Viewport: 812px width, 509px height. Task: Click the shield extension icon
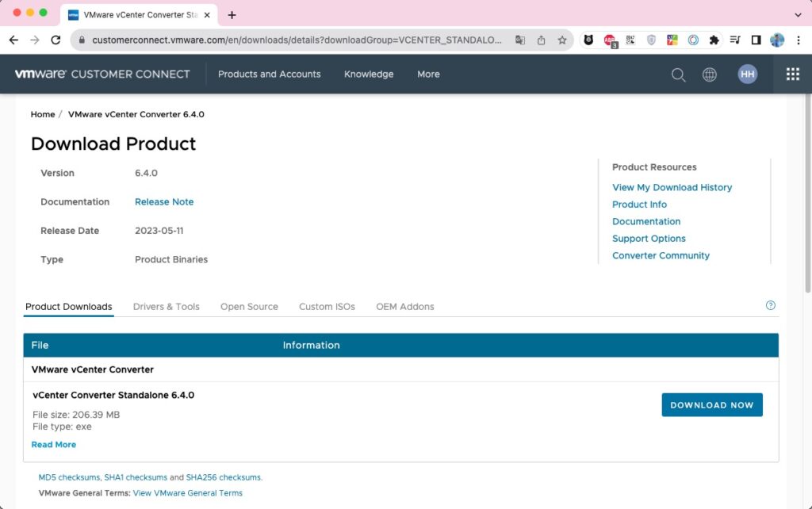point(652,40)
